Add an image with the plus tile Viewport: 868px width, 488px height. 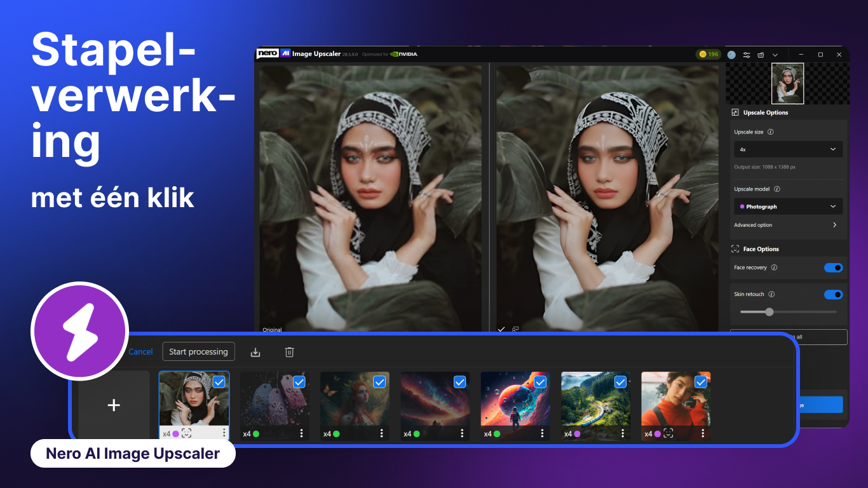pos(114,405)
